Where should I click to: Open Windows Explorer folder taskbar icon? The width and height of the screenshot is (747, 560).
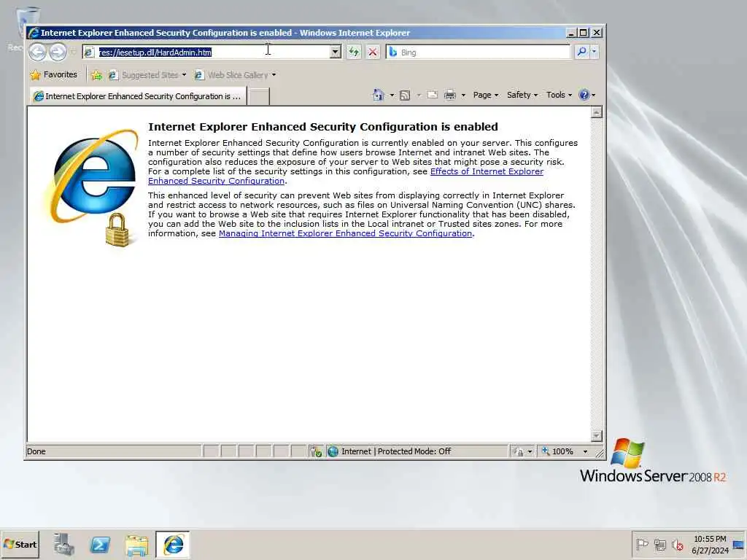coord(136,545)
